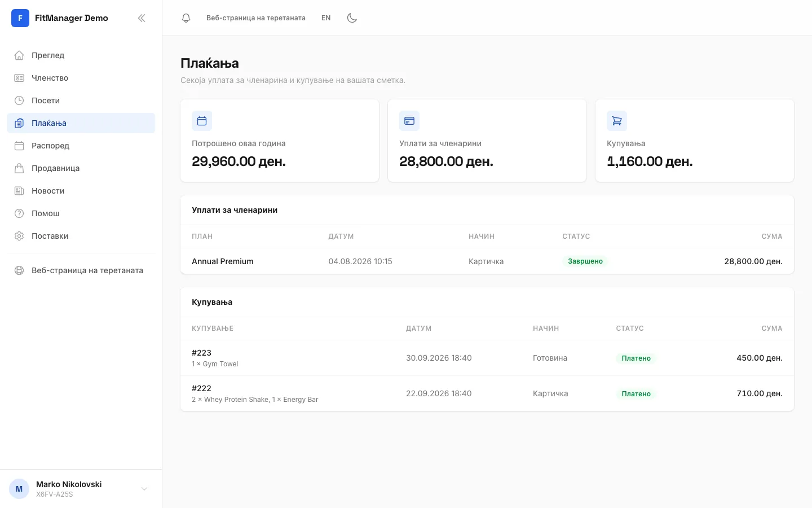Viewport: 812px width, 508px height.
Task: Open the Веб-страница на теретаната link in the top bar
Action: [x=256, y=18]
